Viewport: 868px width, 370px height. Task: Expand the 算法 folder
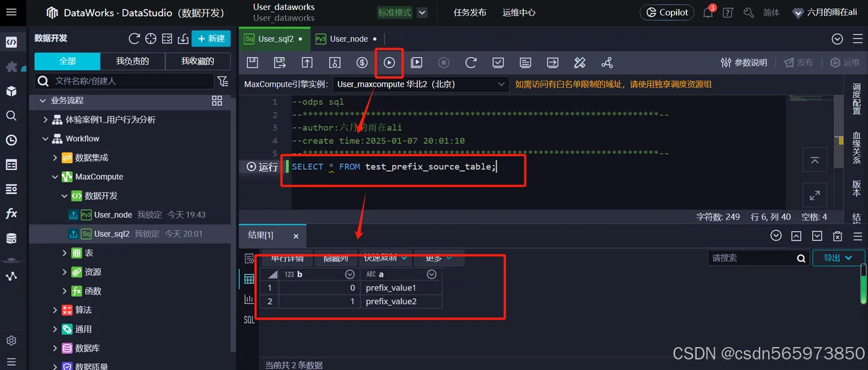pos(55,310)
